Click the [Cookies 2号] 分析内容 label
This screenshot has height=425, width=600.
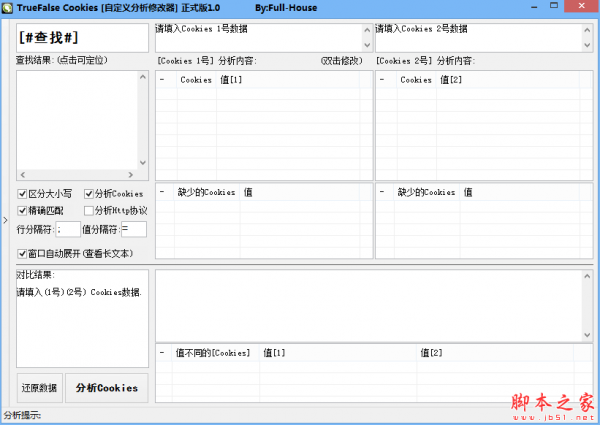coord(426,61)
